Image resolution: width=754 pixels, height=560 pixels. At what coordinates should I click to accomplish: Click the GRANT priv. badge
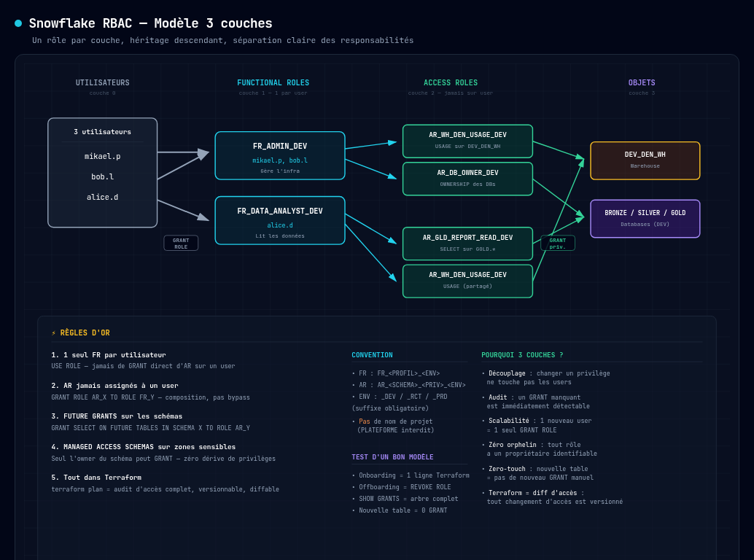pos(558,244)
